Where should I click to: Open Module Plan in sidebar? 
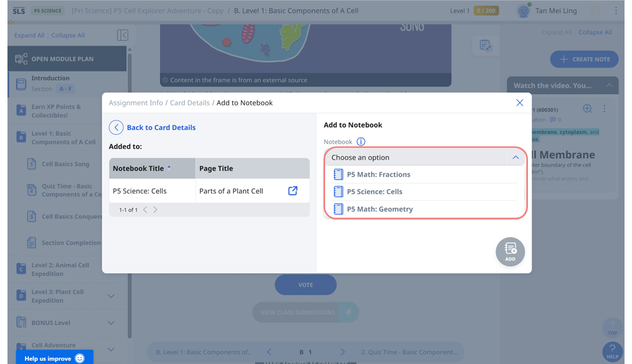pos(62,59)
